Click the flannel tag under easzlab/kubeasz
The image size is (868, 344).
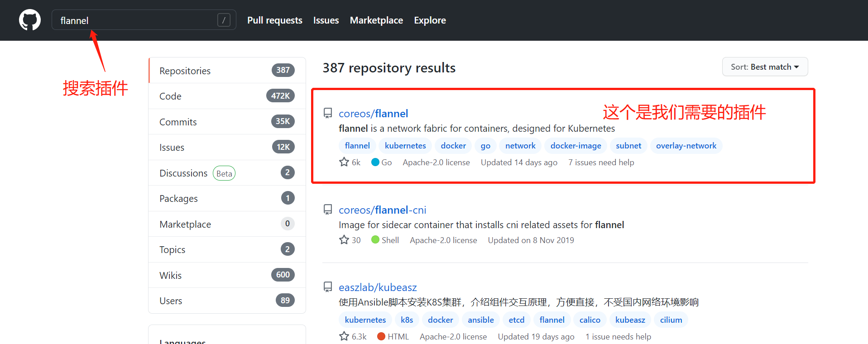552,320
